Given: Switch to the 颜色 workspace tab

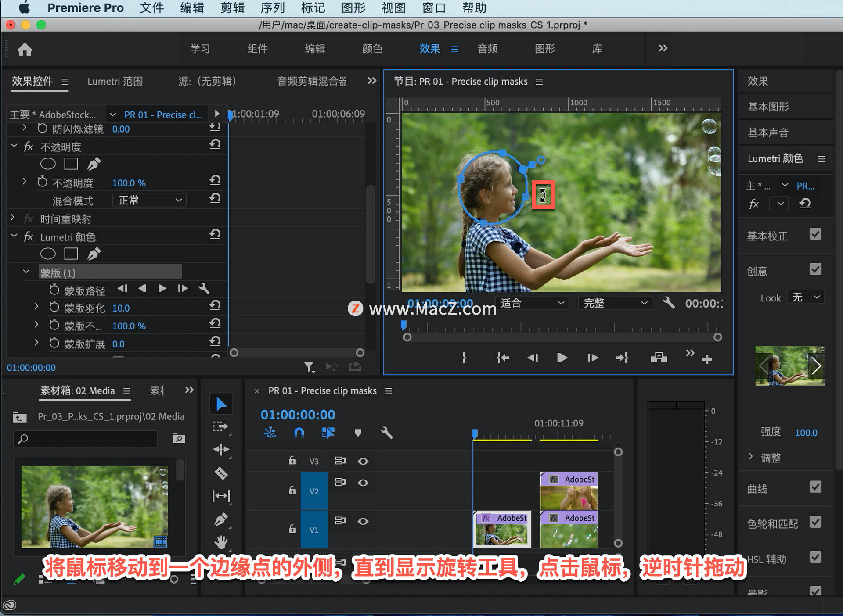Looking at the screenshot, I should (x=372, y=49).
